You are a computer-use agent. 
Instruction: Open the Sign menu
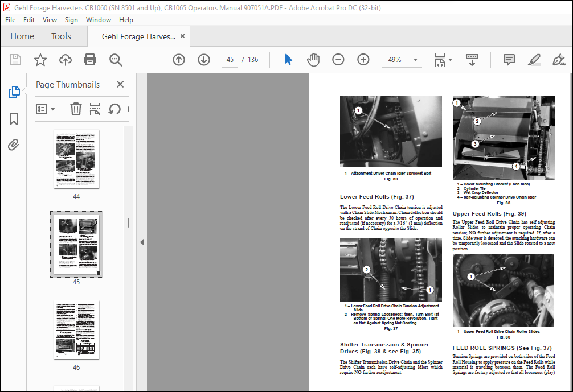pyautogui.click(x=71, y=20)
